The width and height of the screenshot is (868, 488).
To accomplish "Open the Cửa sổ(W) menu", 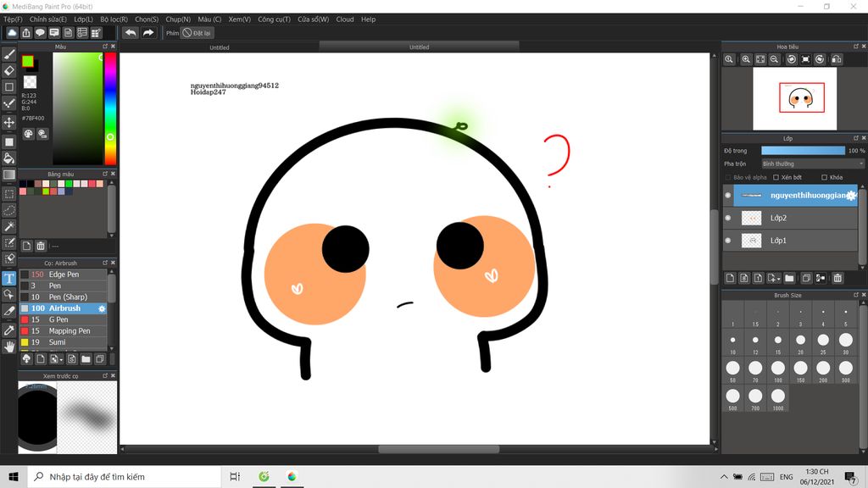I will (314, 19).
